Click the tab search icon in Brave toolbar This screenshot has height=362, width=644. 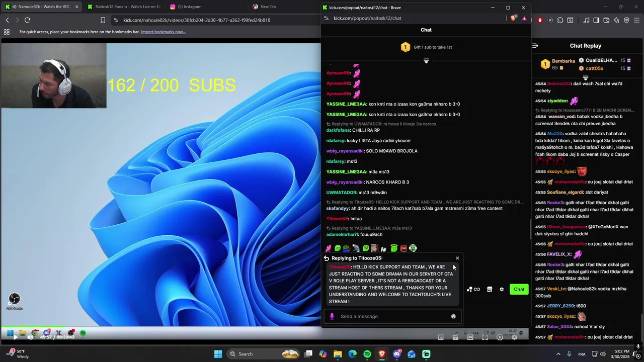click(570, 20)
